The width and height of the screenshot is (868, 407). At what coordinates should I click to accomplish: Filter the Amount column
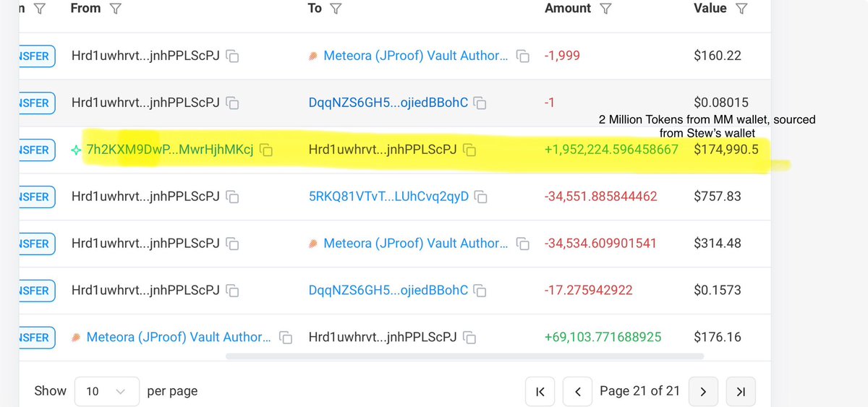[x=606, y=9]
